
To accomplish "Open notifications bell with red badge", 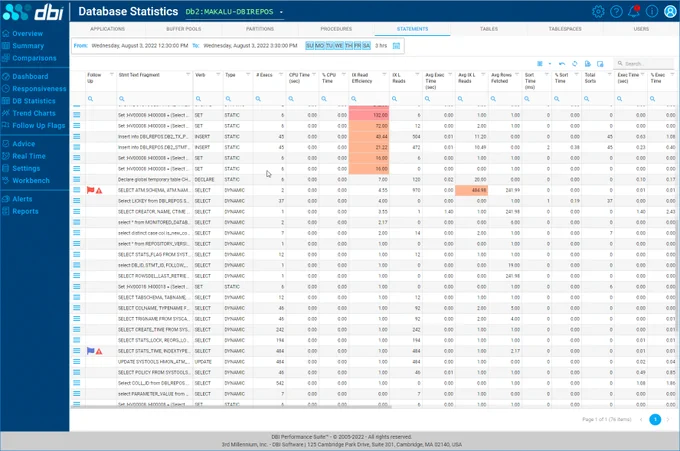I will click(x=634, y=11).
